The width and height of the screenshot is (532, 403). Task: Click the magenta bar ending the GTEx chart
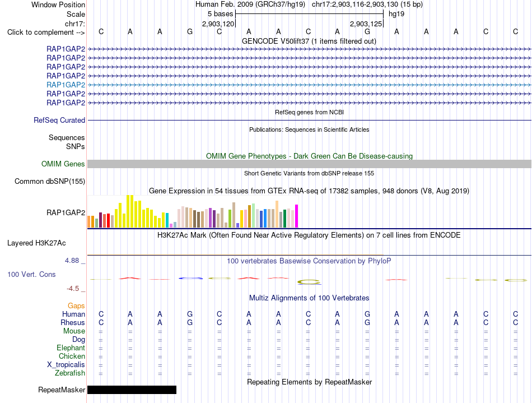point(297,216)
